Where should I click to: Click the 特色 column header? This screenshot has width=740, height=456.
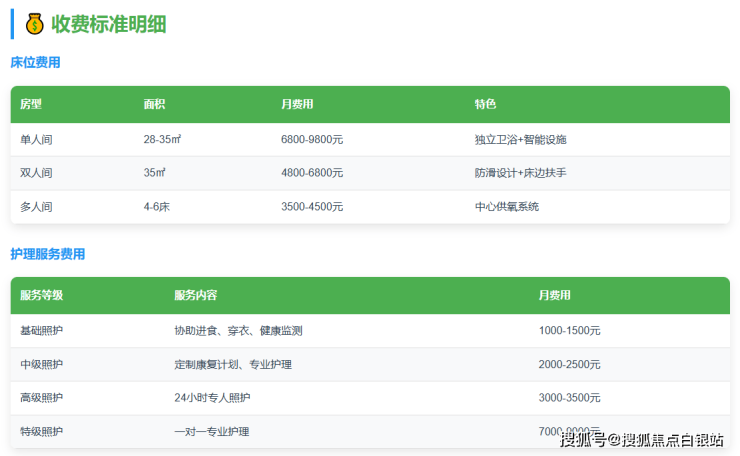point(485,104)
